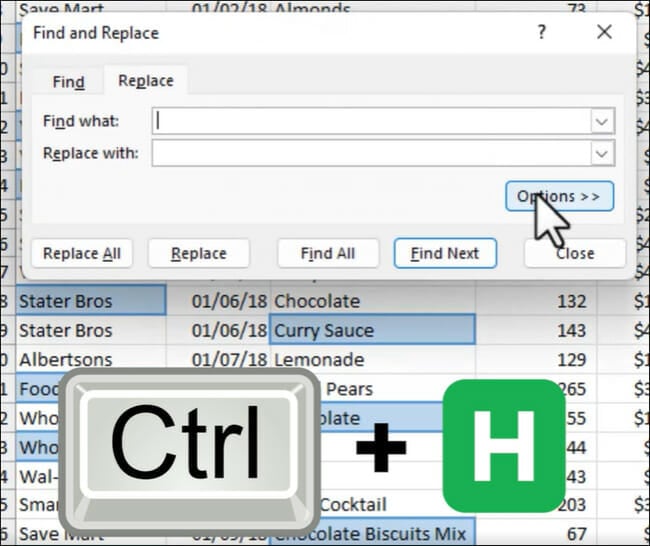Click the Find All button

tap(328, 254)
